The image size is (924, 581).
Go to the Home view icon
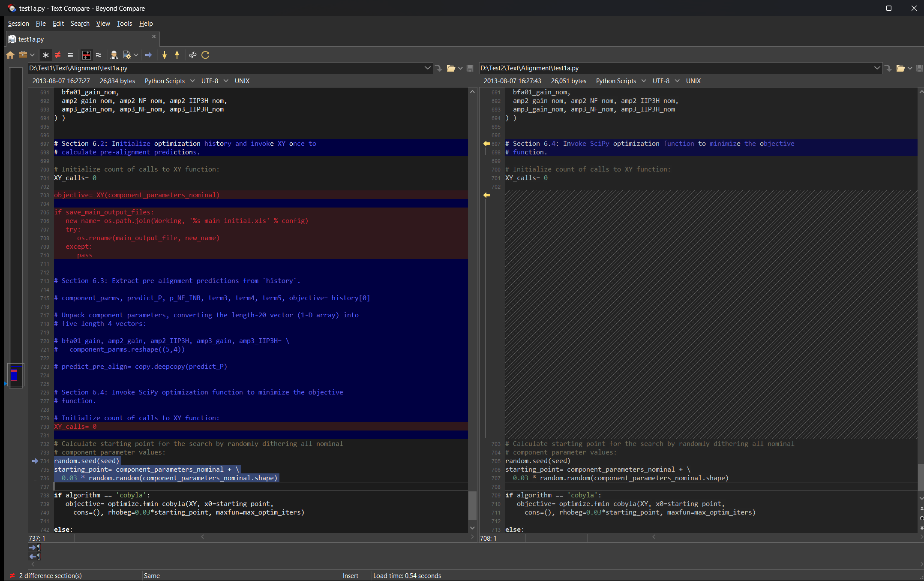point(10,55)
